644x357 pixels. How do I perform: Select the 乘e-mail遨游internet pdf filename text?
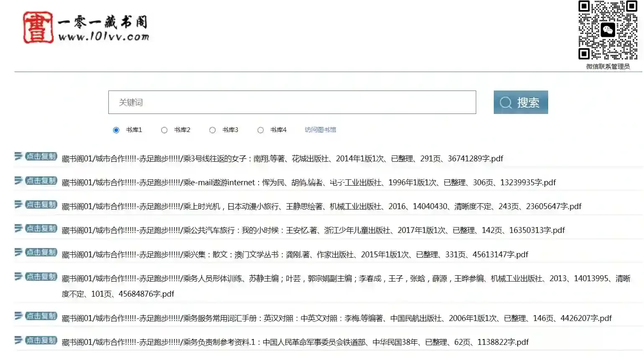click(309, 182)
